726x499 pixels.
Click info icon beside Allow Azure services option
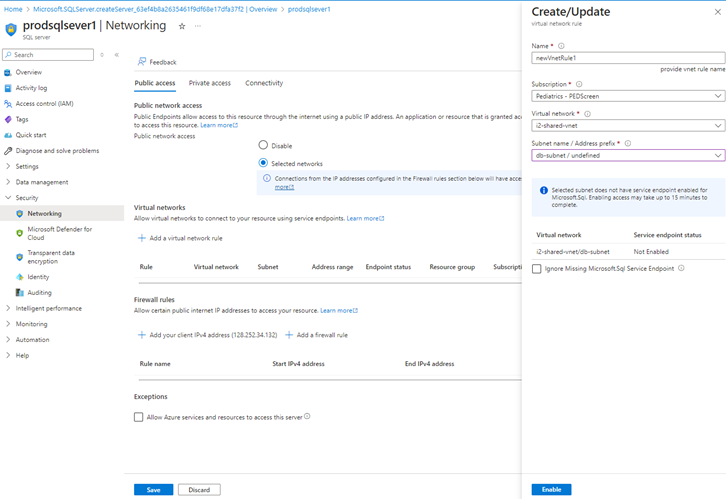pos(307,416)
